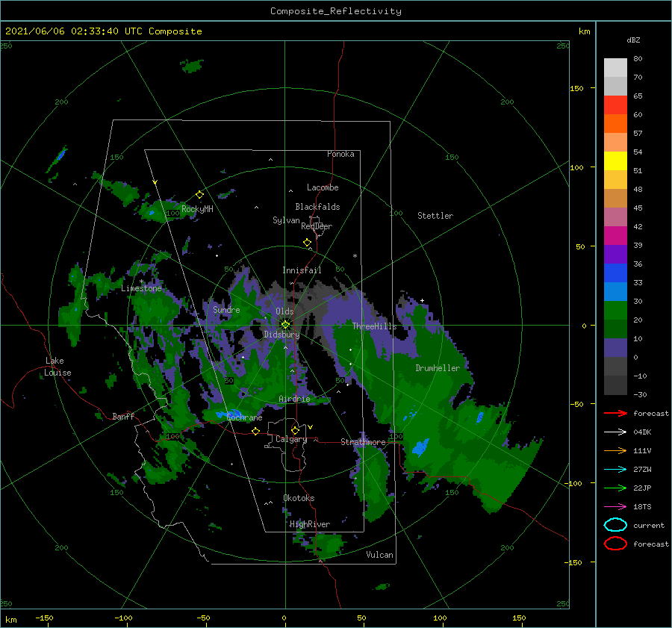The height and width of the screenshot is (628, 672).
Task: Click the HighRiver label
Action: coord(310,524)
